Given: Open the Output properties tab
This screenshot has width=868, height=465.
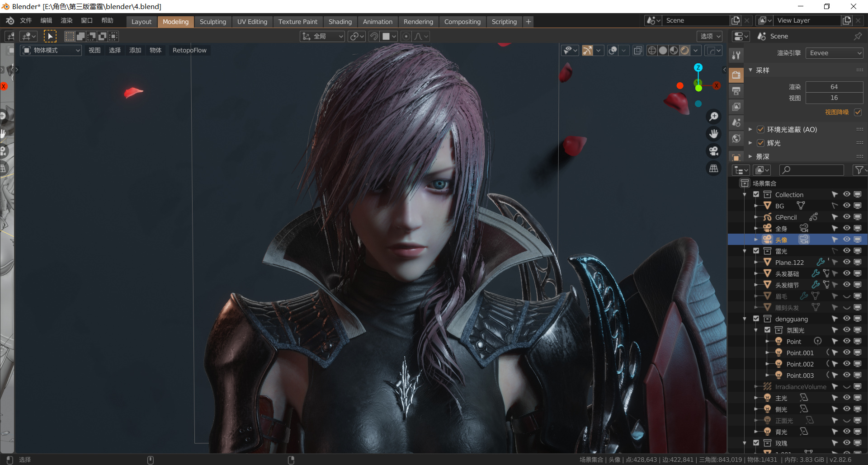Looking at the screenshot, I should 736,91.
